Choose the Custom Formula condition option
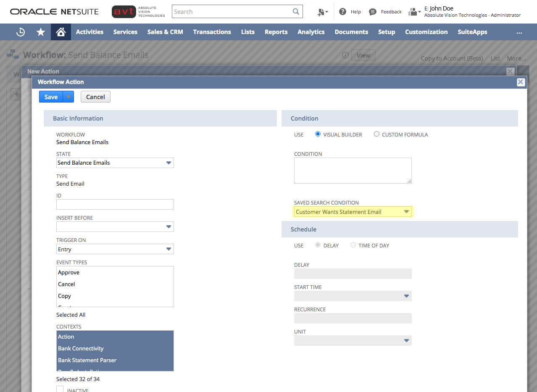Image resolution: width=537 pixels, height=392 pixels. click(x=376, y=134)
